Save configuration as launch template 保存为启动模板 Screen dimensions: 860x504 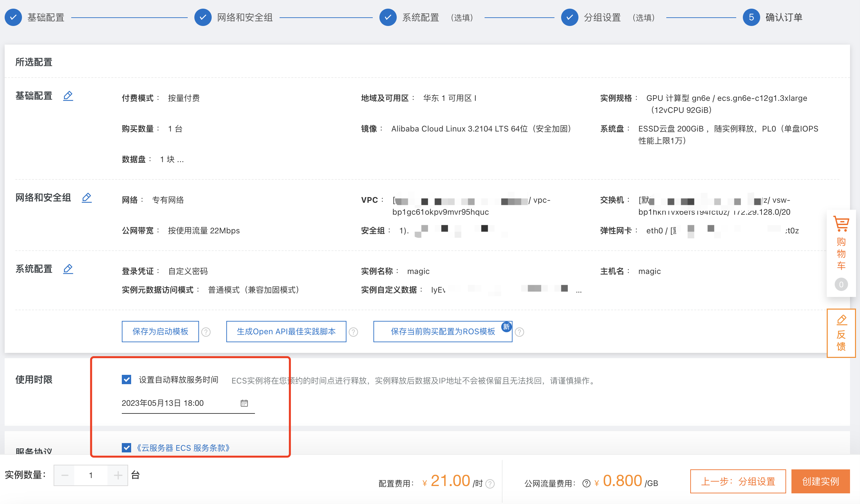tap(160, 331)
